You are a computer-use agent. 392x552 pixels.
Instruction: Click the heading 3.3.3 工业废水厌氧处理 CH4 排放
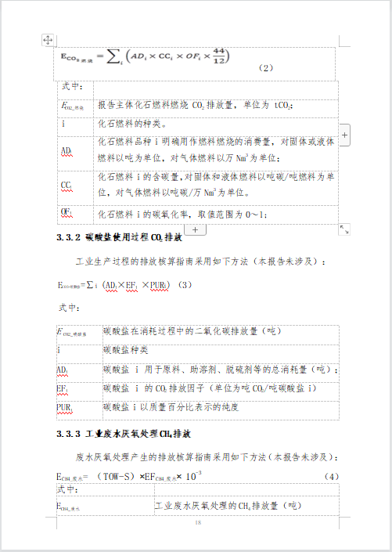tap(124, 434)
